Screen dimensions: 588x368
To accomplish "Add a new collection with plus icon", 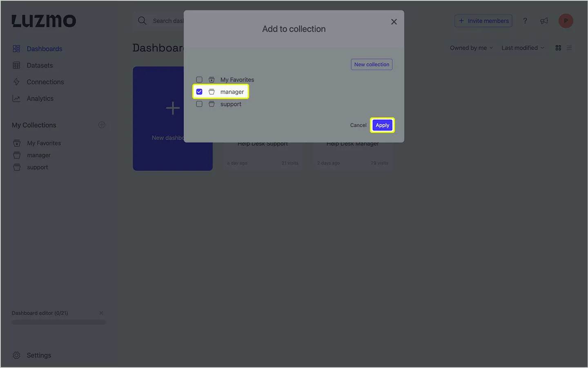I will (102, 125).
